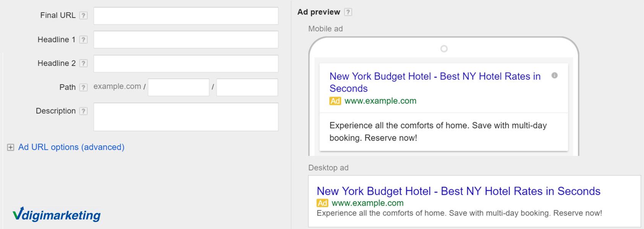Click the second Path input box
The width and height of the screenshot is (644, 229).
(247, 87)
